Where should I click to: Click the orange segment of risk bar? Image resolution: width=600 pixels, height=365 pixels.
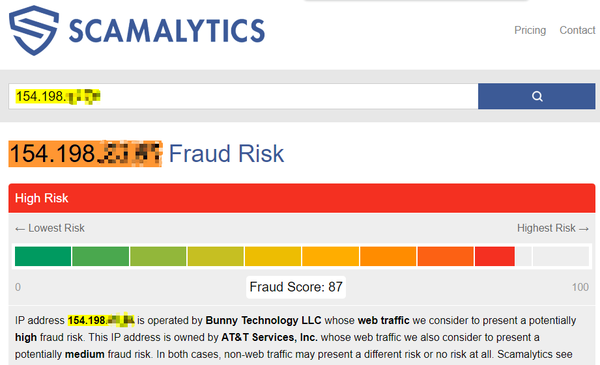click(x=388, y=256)
